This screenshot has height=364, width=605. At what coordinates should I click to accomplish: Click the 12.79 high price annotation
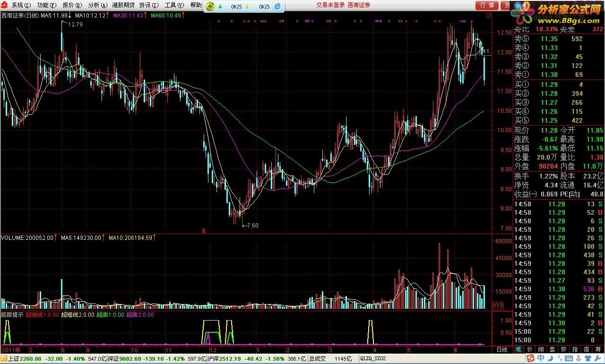75,24
